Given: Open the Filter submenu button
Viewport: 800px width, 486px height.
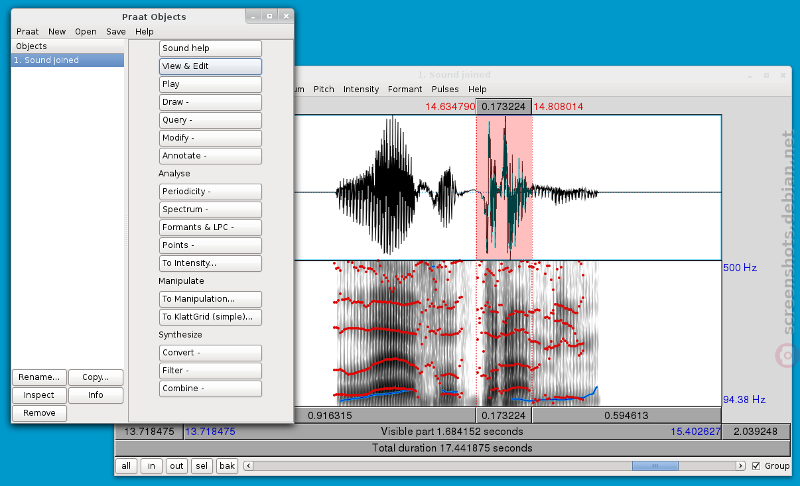Looking at the screenshot, I should pyautogui.click(x=210, y=370).
